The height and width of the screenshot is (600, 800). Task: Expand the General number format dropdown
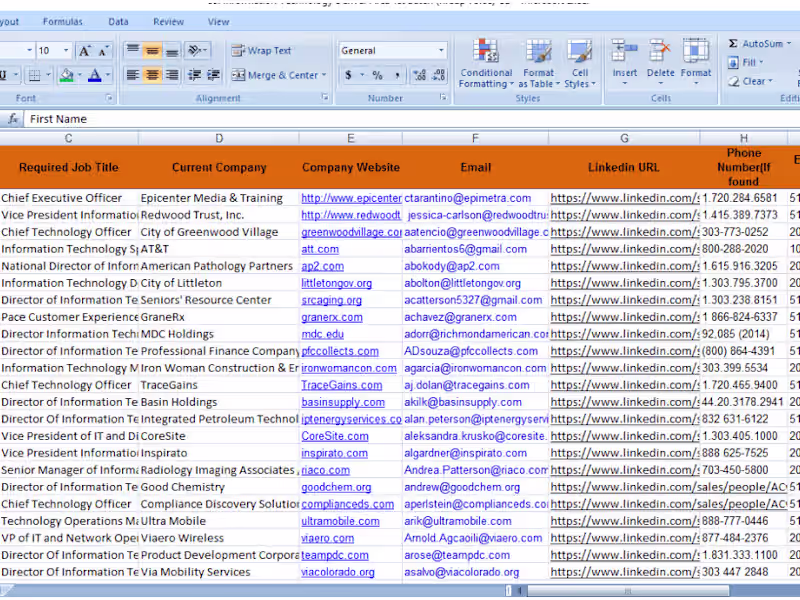(441, 51)
